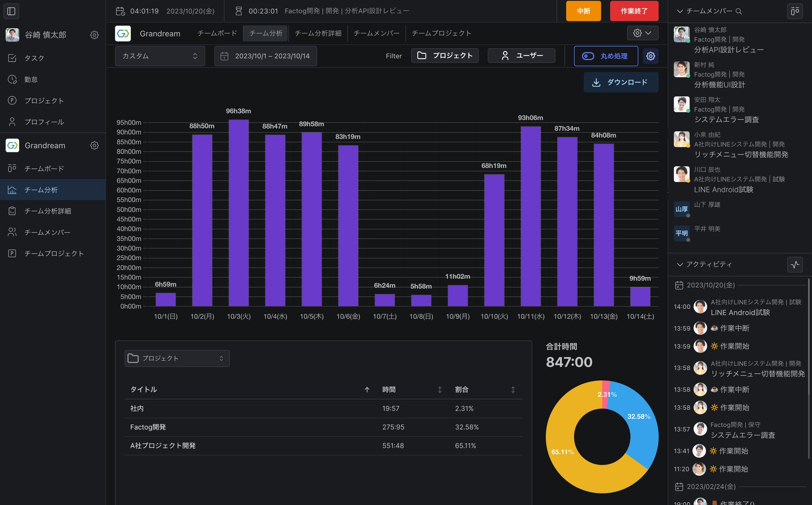Open the date range 2023/10/1 – 2023/10/14 field
This screenshot has height=505, width=812.
265,56
